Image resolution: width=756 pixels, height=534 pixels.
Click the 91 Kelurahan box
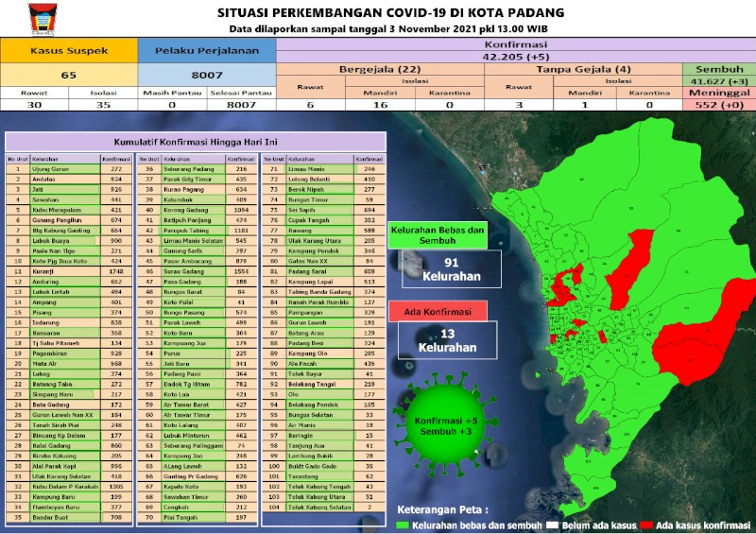pos(452,269)
